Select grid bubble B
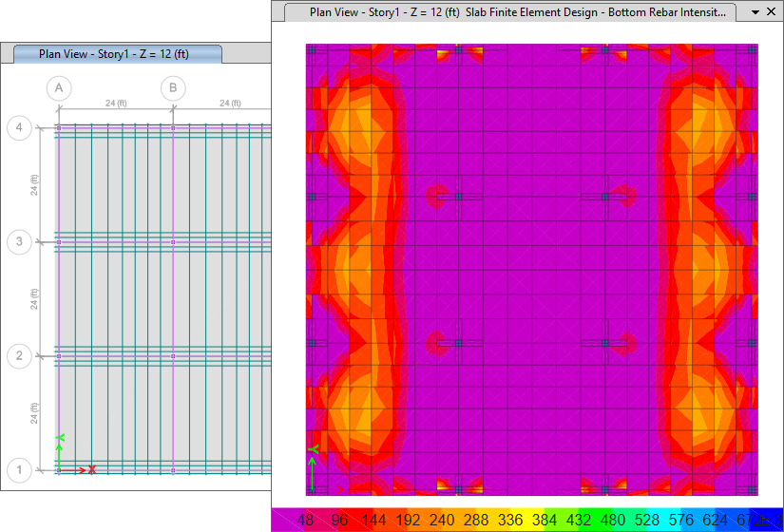The image size is (784, 532). 173,88
